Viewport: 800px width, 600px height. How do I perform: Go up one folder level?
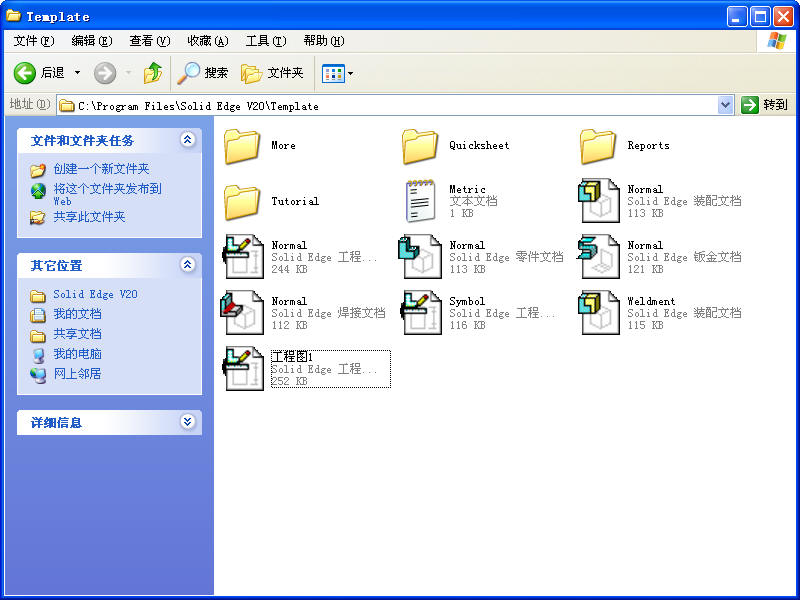[x=153, y=73]
